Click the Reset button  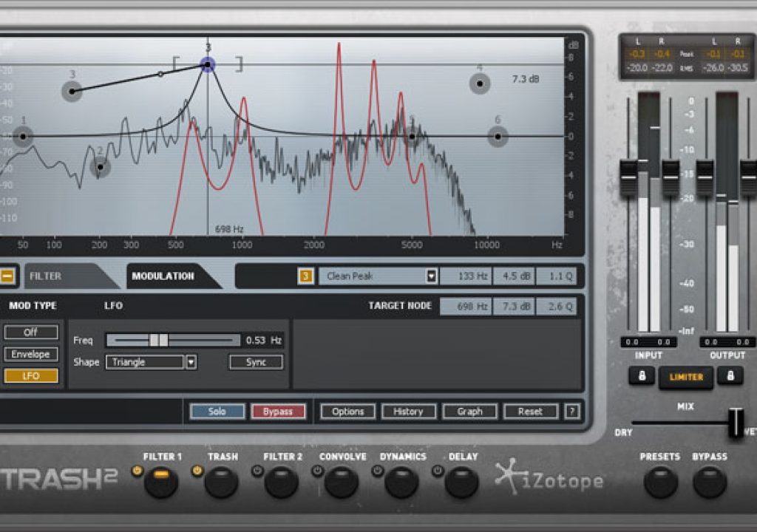coord(531,412)
